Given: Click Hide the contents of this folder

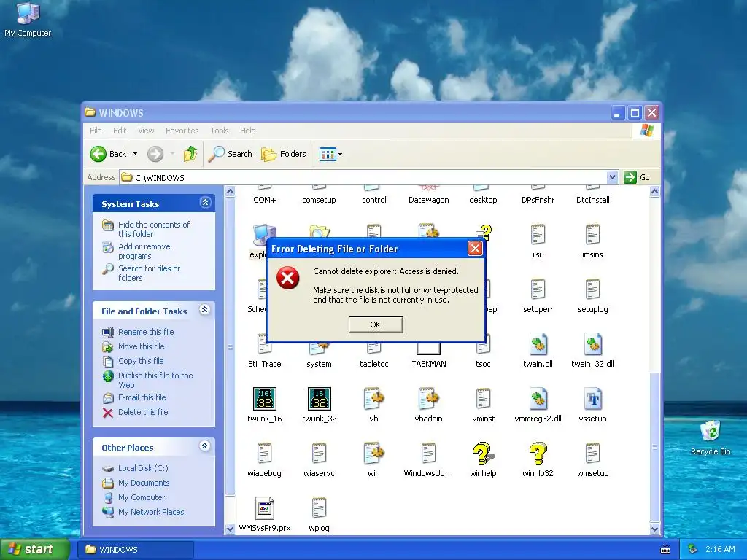Looking at the screenshot, I should click(153, 229).
